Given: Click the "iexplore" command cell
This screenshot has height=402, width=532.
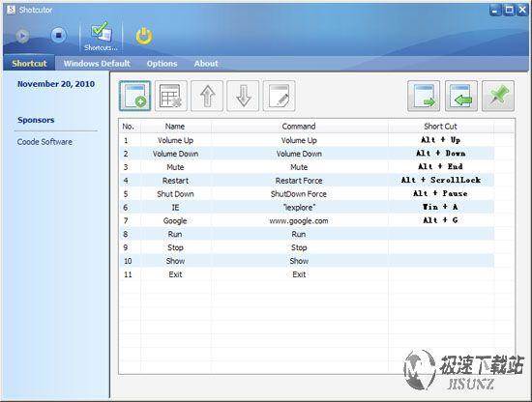Looking at the screenshot, I should point(299,208).
